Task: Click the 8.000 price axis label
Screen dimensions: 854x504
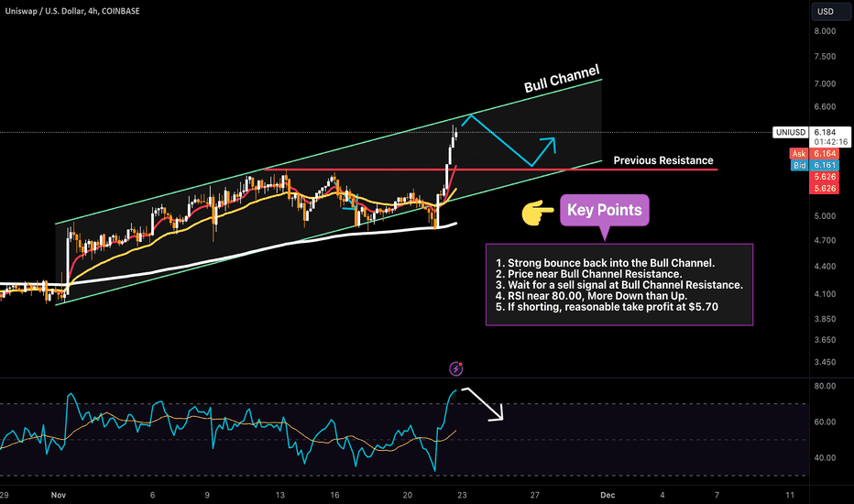Action: click(x=825, y=31)
